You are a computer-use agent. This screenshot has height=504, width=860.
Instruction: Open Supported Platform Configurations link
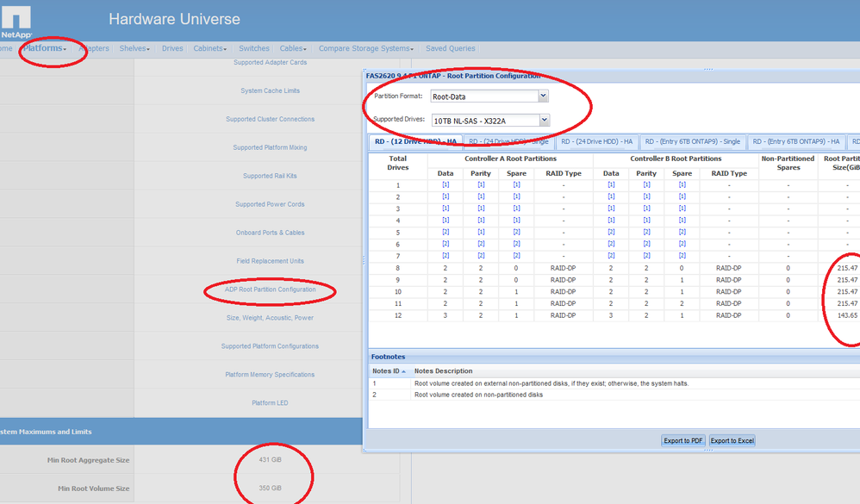[x=270, y=346]
